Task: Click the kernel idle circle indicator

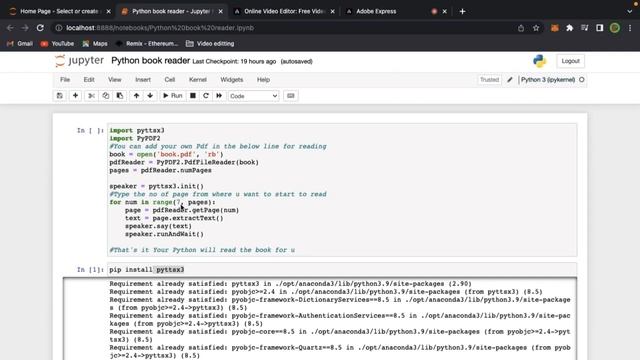Action: click(582, 80)
